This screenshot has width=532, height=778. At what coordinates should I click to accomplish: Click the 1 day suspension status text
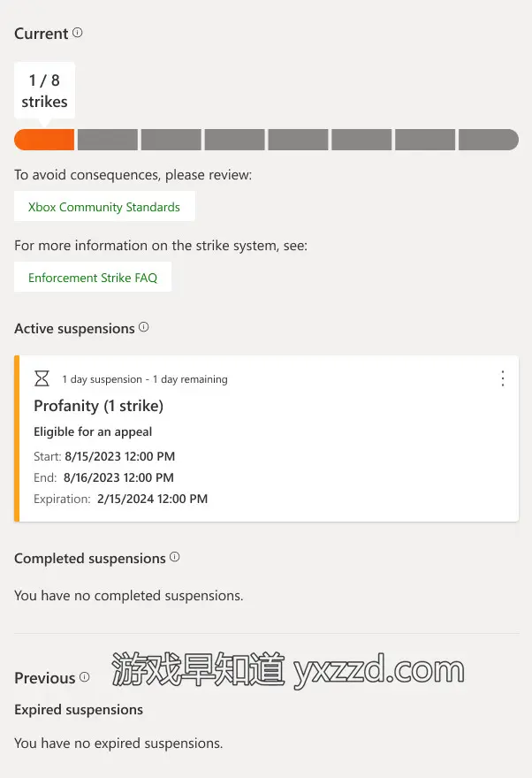pyautogui.click(x=145, y=379)
